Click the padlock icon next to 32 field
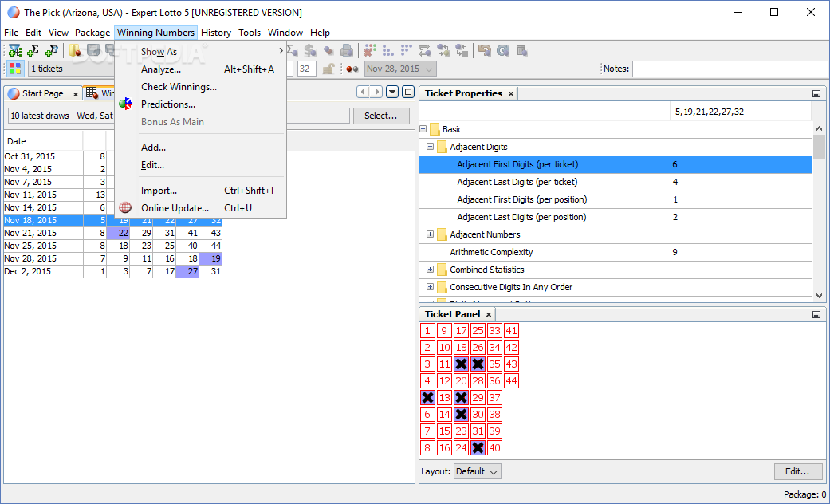This screenshot has height=504, width=830. tap(328, 69)
